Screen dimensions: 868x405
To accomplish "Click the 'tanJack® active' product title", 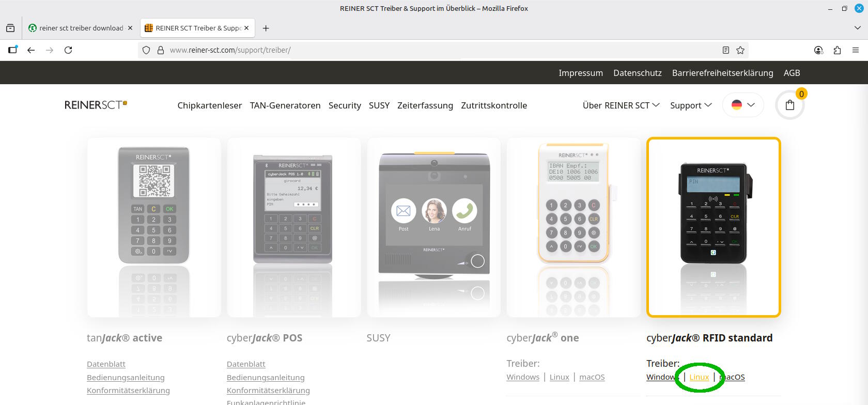I will pos(125,338).
